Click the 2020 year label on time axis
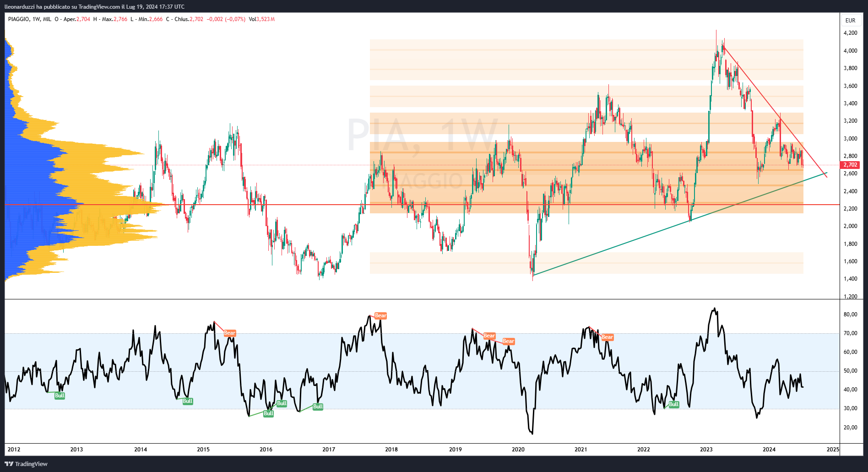This screenshot has height=472, width=868. click(518, 450)
